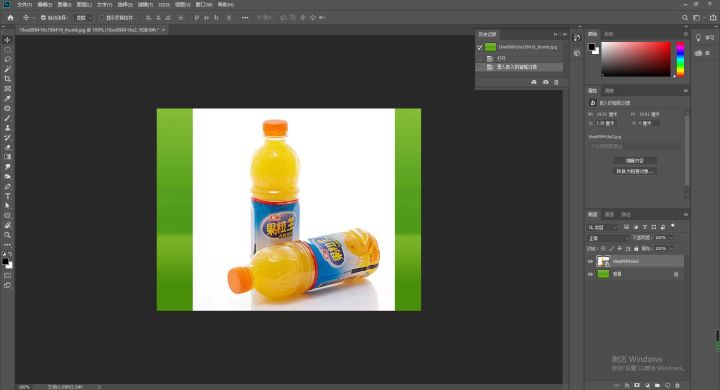
Task: Switch to the Channels tab
Action: (x=609, y=215)
